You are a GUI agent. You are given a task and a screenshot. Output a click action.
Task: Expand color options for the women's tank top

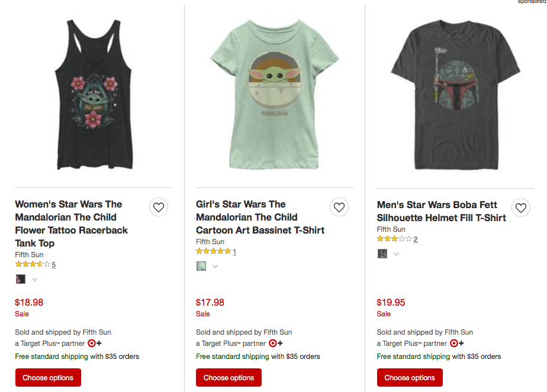(35, 279)
